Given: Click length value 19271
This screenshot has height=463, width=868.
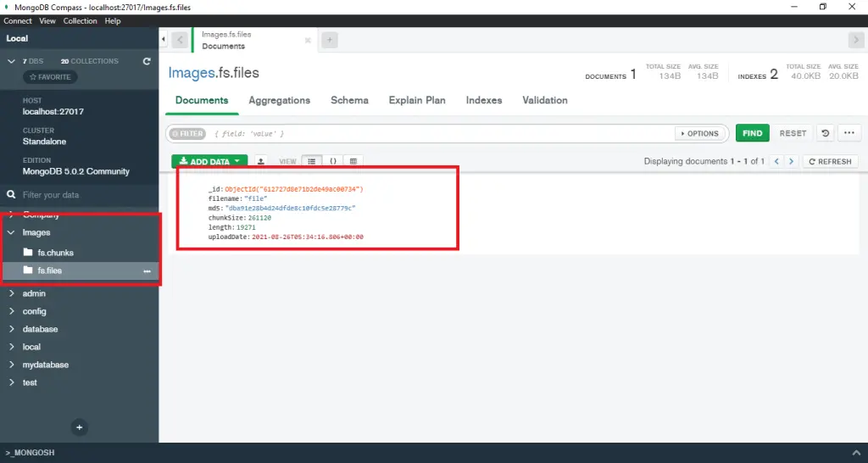Looking at the screenshot, I should click(x=246, y=227).
